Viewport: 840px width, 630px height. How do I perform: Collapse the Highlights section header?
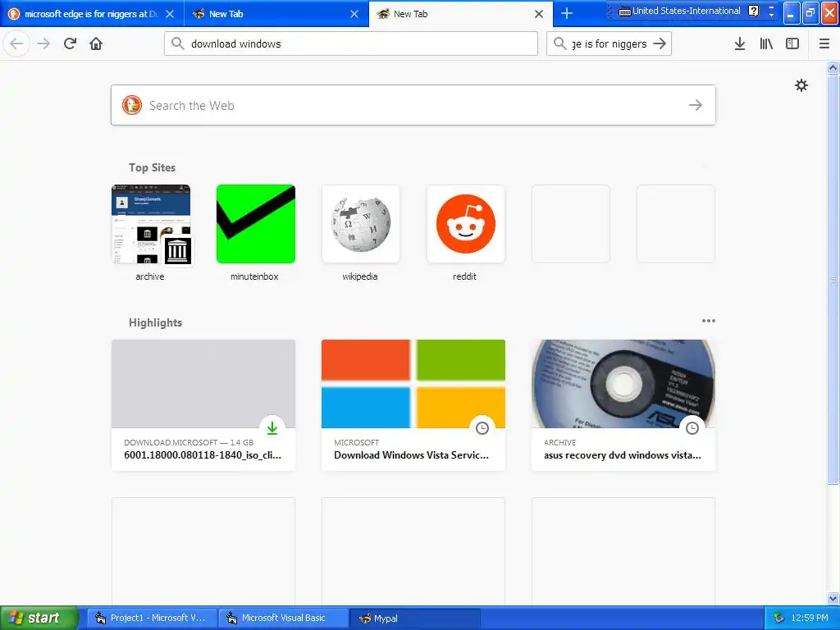point(155,322)
